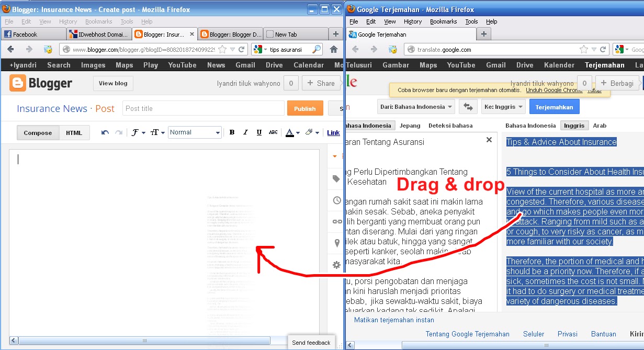This screenshot has height=350, width=644.
Task: Open Tools menu in Google Terjemahan window
Action: point(472,21)
